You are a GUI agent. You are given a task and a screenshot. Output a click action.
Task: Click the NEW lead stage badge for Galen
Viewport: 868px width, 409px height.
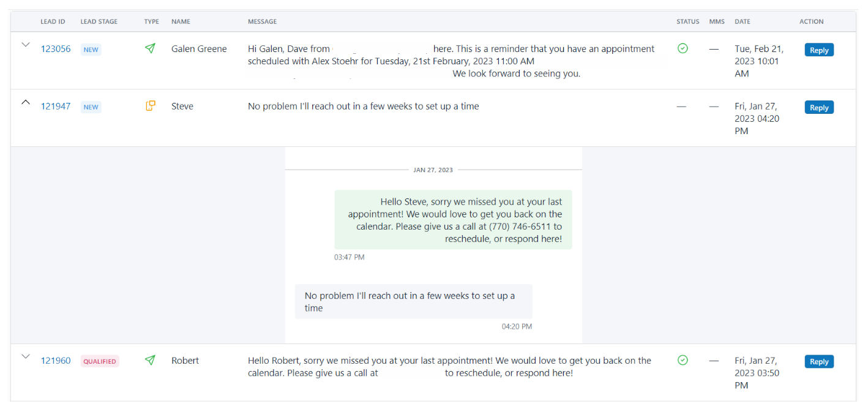click(91, 50)
